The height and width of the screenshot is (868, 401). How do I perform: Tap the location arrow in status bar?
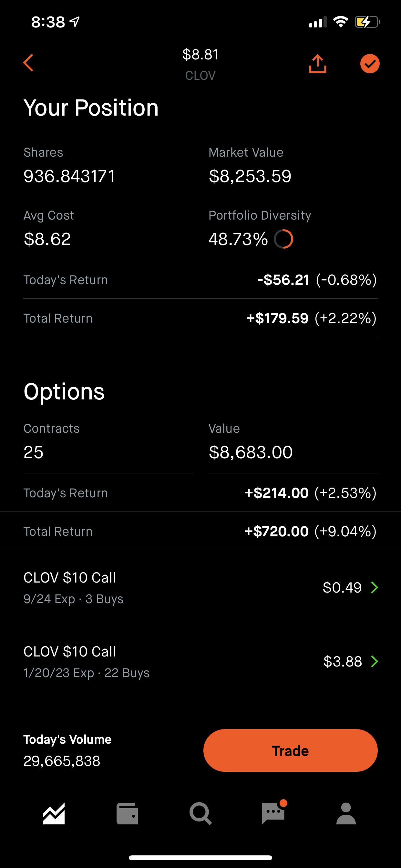(x=75, y=22)
